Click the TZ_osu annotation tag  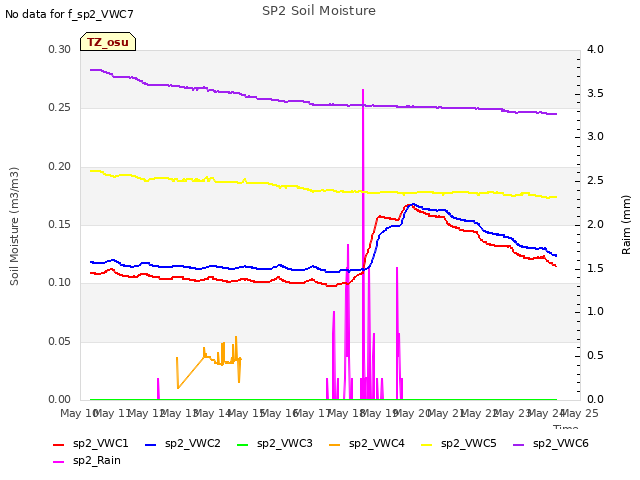pyautogui.click(x=108, y=42)
